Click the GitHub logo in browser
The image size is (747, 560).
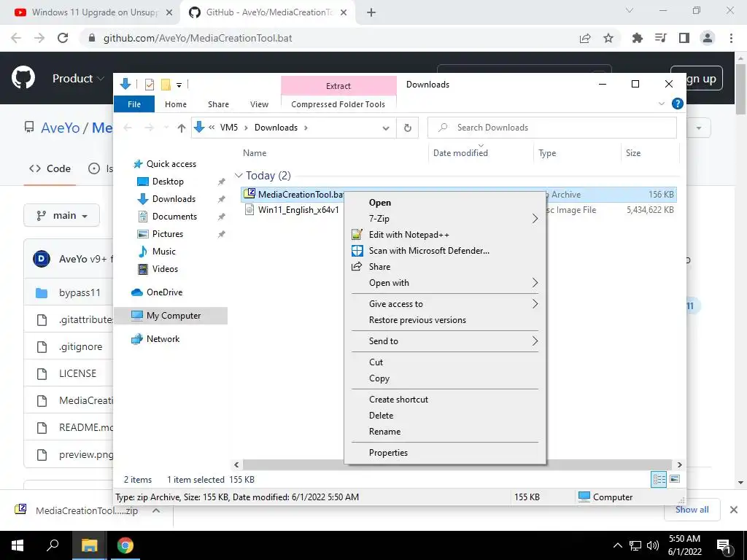23,77
